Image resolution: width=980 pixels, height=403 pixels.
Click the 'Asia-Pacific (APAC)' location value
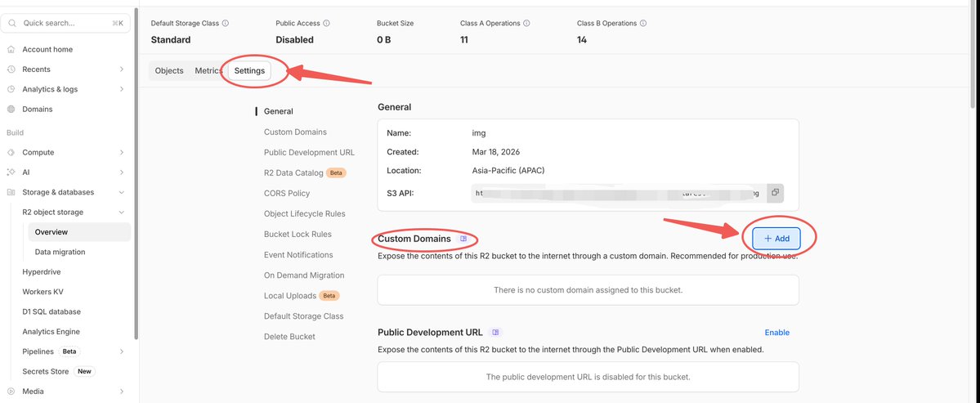point(508,171)
